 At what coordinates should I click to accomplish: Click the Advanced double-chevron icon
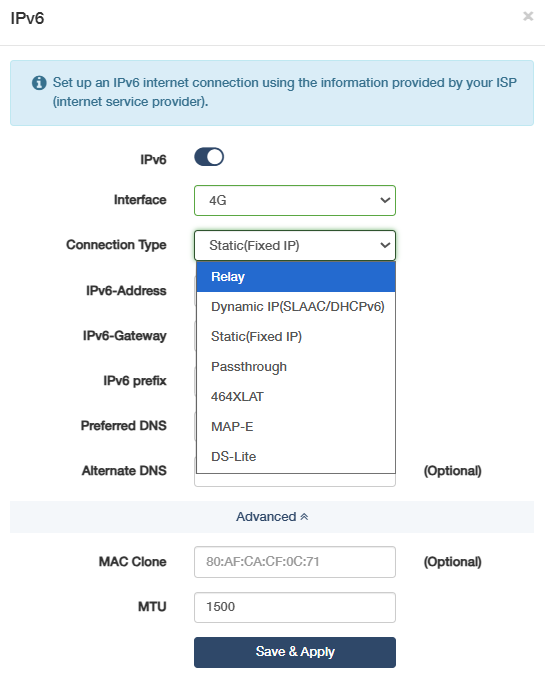point(304,516)
